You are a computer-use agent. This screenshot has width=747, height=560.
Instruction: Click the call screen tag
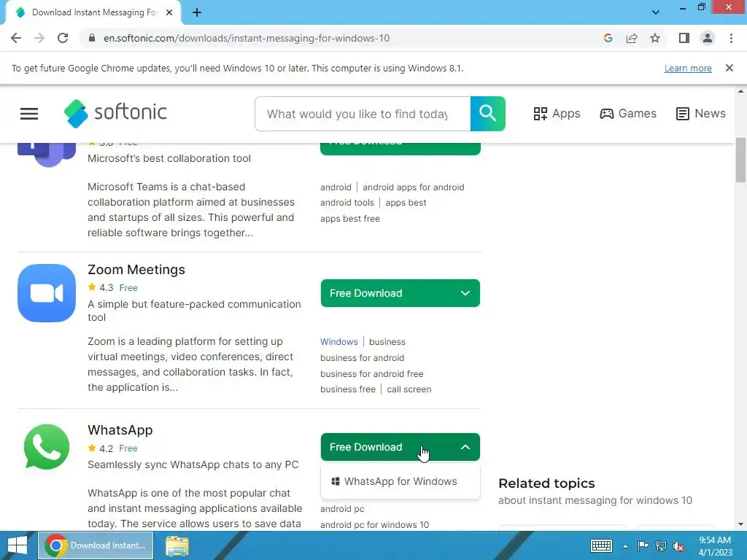click(409, 389)
